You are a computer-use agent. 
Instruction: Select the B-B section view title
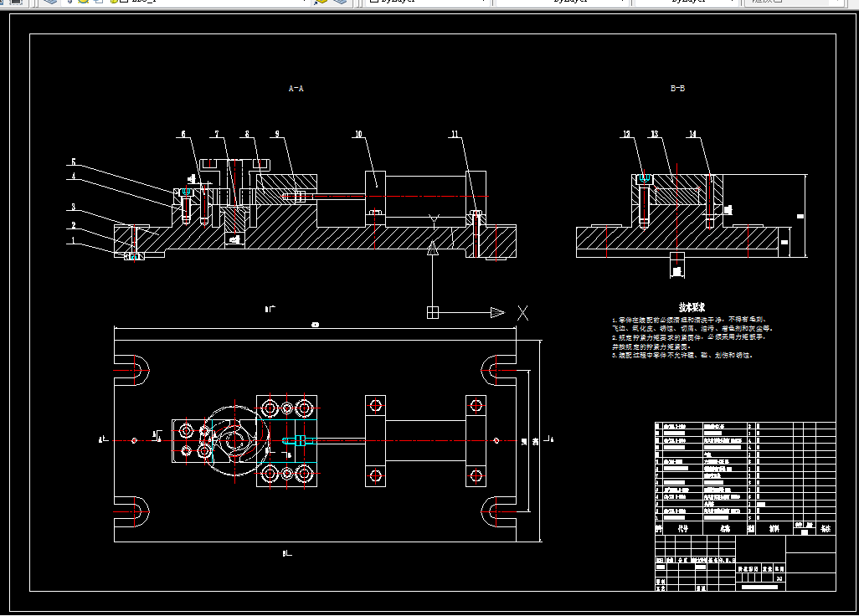(677, 88)
